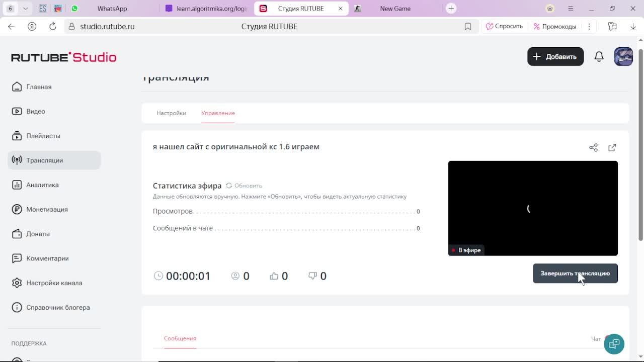Viewport: 644px width, 362px height.
Task: Open browser downloads
Action: (633, 27)
